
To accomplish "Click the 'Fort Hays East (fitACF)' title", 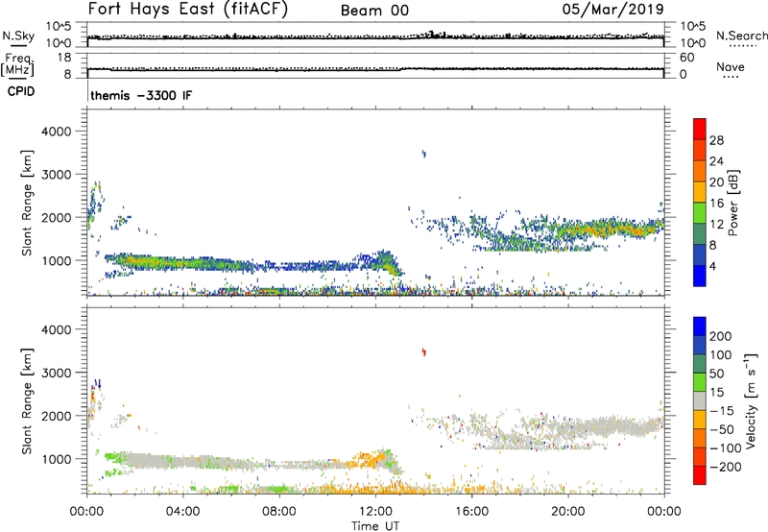I will pos(187,10).
